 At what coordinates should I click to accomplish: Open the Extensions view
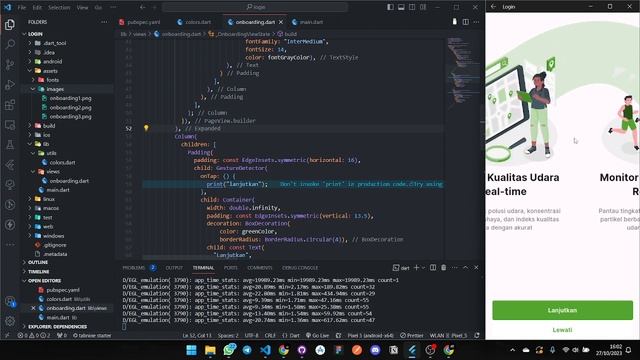[10, 104]
